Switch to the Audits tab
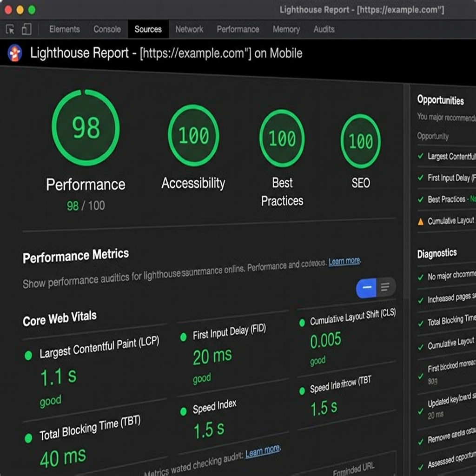476x476 pixels. pos(324,29)
